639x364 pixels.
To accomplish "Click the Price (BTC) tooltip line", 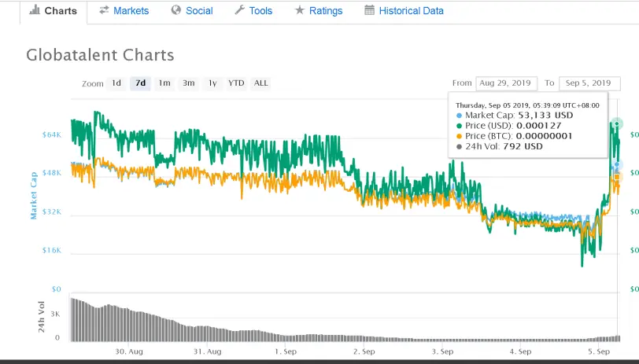I will tap(515, 136).
